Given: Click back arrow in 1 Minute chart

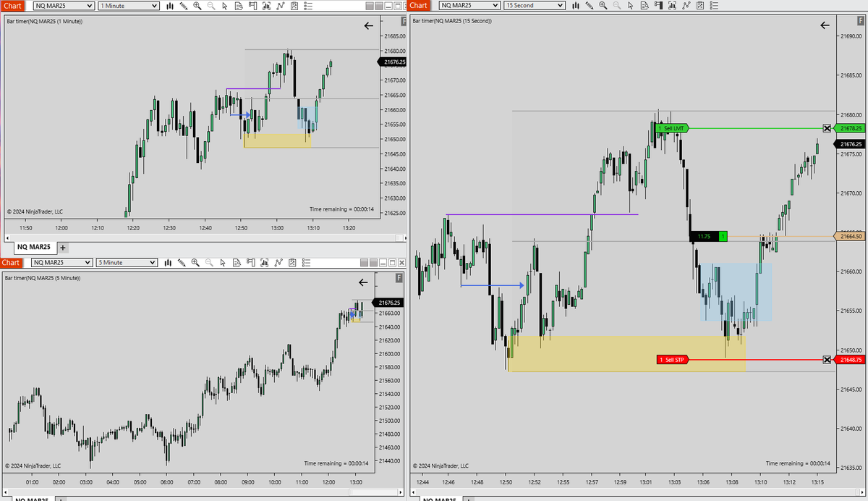Looking at the screenshot, I should click(369, 25).
